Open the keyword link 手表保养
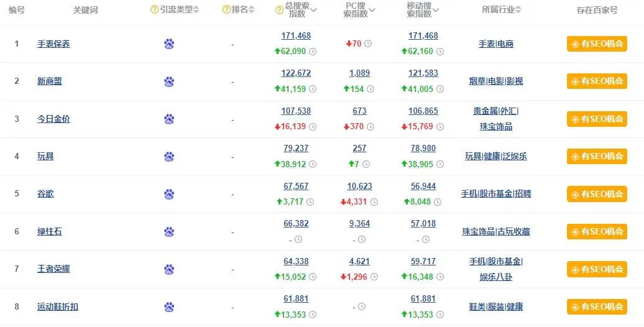 coord(54,44)
